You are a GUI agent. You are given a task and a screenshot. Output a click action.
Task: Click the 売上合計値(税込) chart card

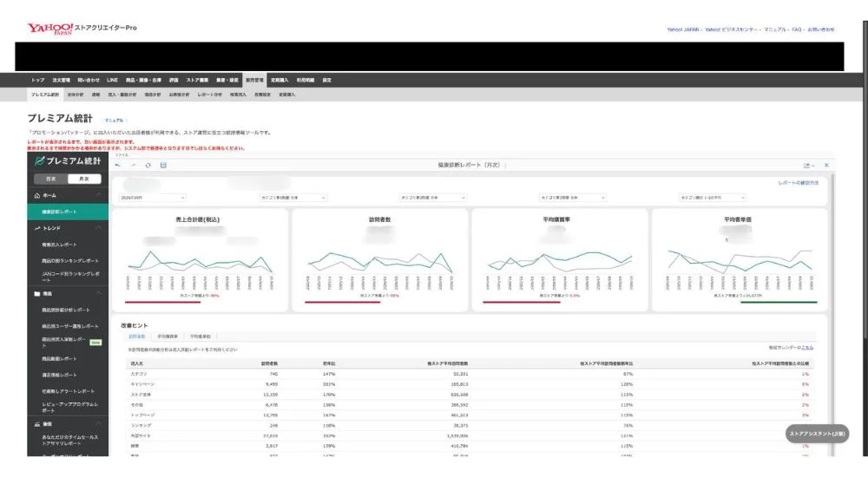[x=200, y=259]
